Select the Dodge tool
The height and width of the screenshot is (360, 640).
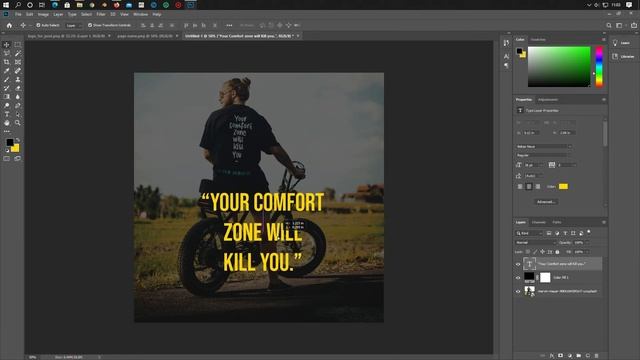click(x=7, y=105)
